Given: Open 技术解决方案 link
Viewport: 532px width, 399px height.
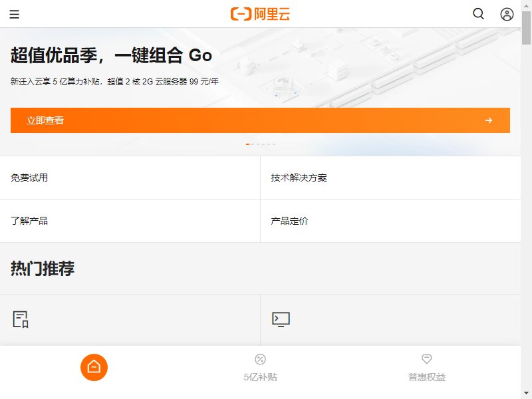Looking at the screenshot, I should point(390,178).
